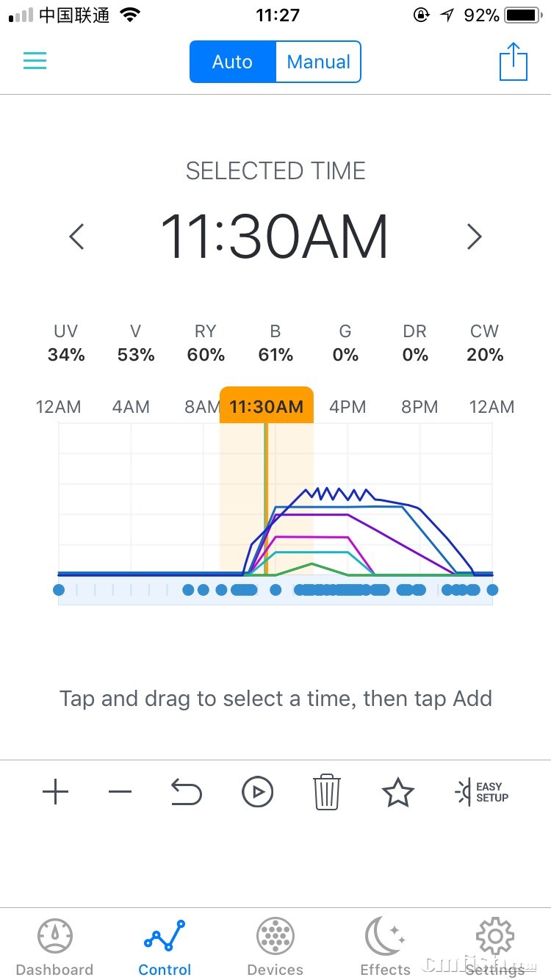Tap the star favorites icon
The image size is (551, 980).
397,792
